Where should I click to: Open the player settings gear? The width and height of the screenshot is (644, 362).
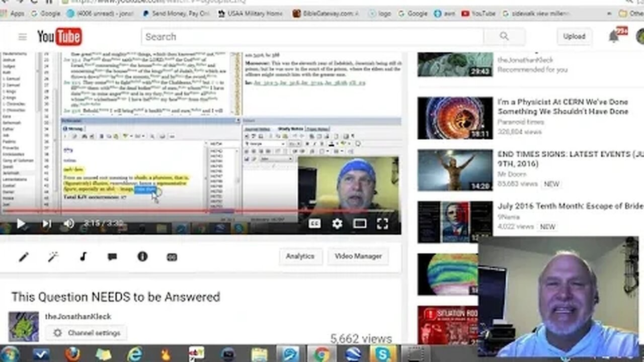pos(337,224)
